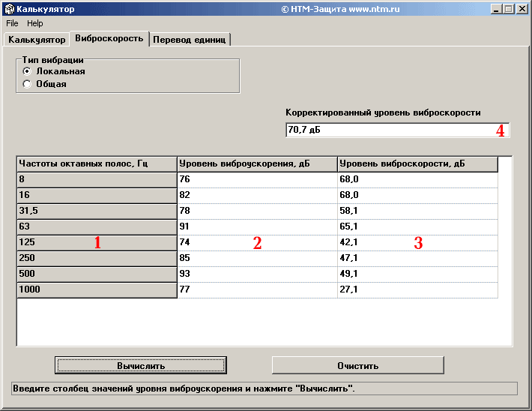
Task: Click the velocity cell in the 16 Hz row
Action: [417, 195]
